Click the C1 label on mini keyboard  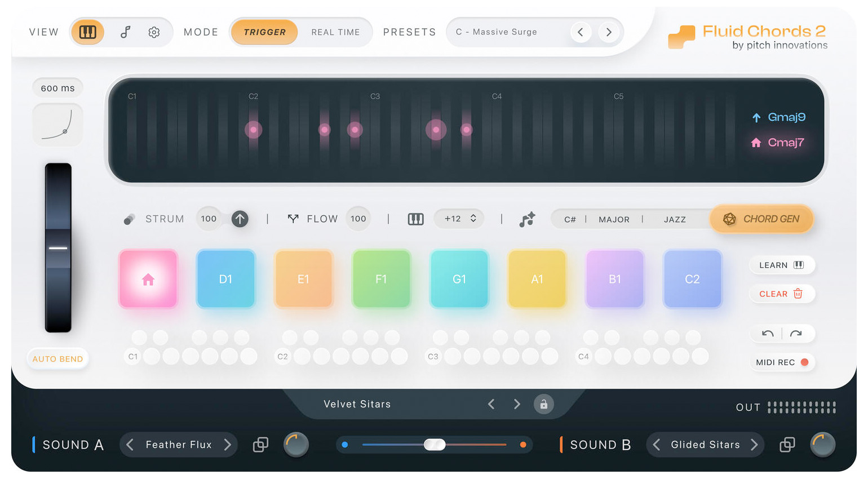coord(132,356)
